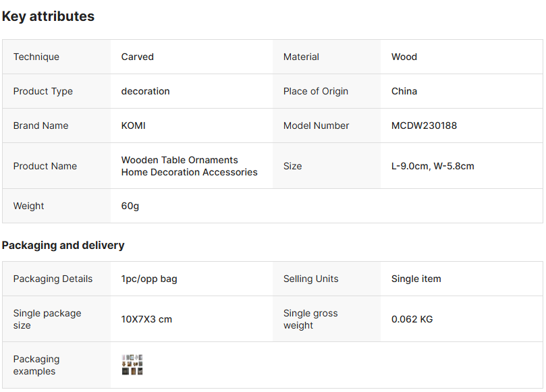This screenshot has height=392, width=546.
Task: Click the packaging details value 1pc/opp bag
Action: point(149,279)
